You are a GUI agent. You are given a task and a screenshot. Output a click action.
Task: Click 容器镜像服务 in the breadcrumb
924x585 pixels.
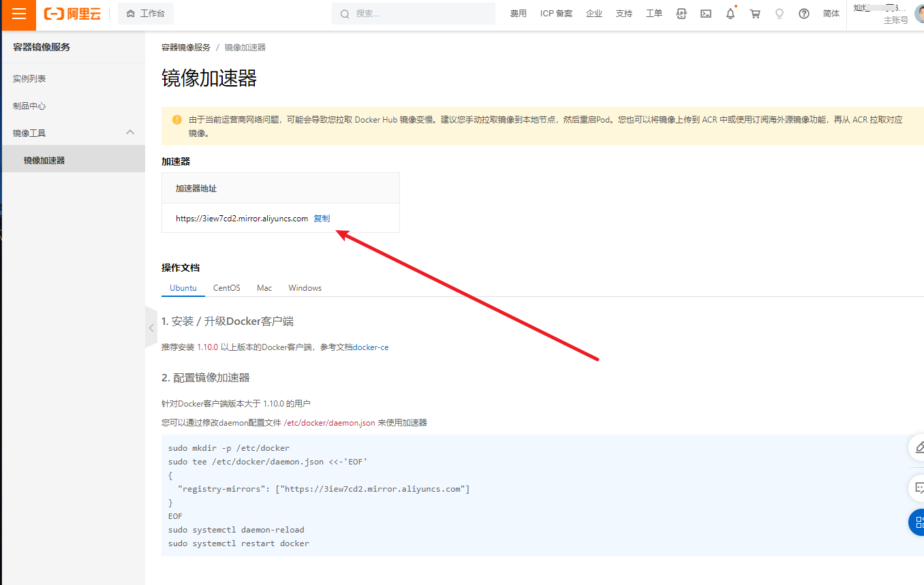pos(186,48)
